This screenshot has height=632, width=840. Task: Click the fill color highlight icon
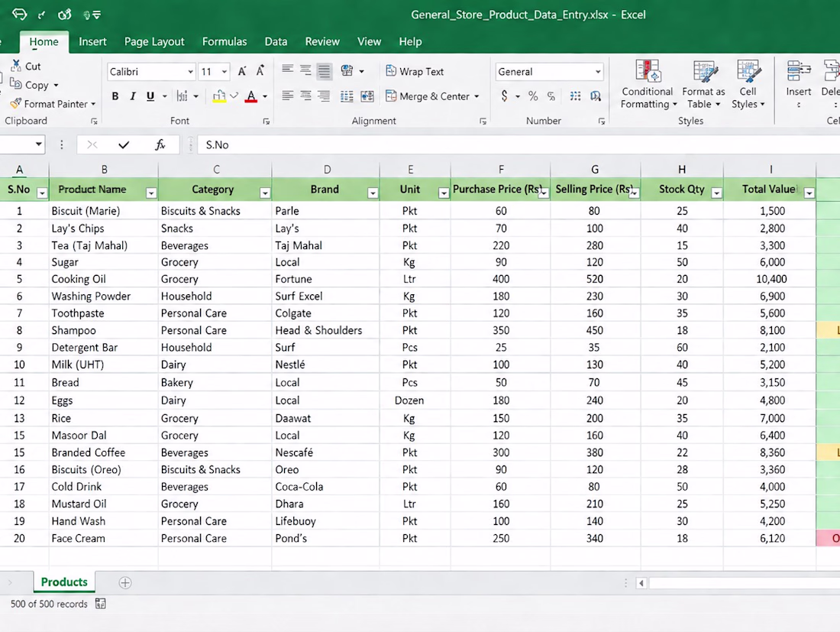[x=219, y=96]
